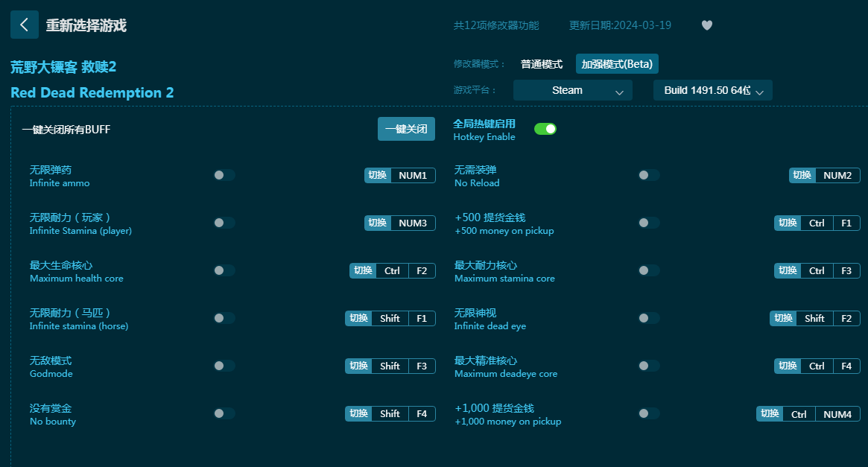Click 切换 button for Infinite Stamina (player)

point(378,223)
